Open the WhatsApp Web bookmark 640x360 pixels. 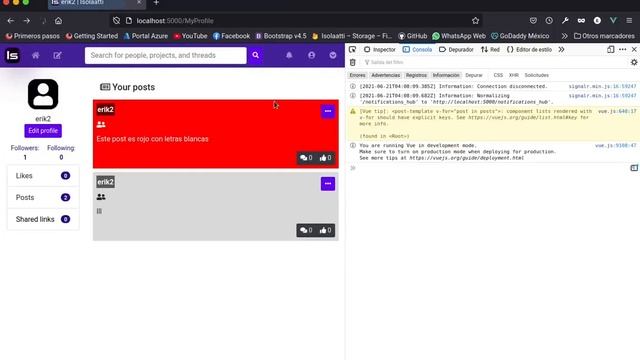[x=459, y=36]
